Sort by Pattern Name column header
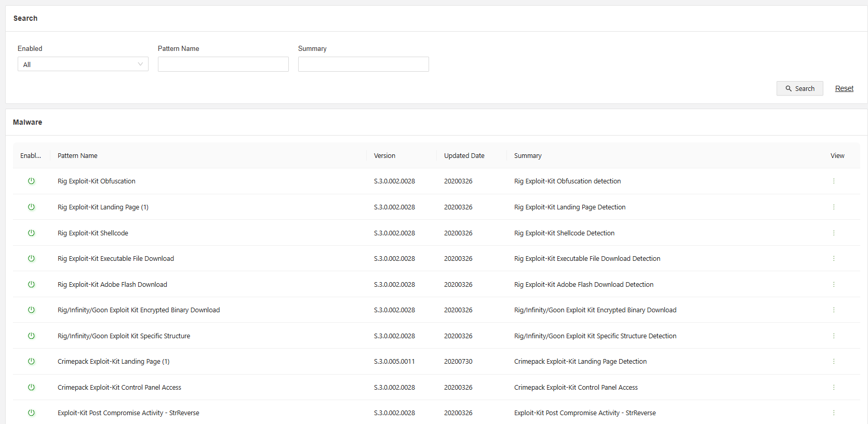Image resolution: width=868 pixels, height=424 pixels. [77, 156]
